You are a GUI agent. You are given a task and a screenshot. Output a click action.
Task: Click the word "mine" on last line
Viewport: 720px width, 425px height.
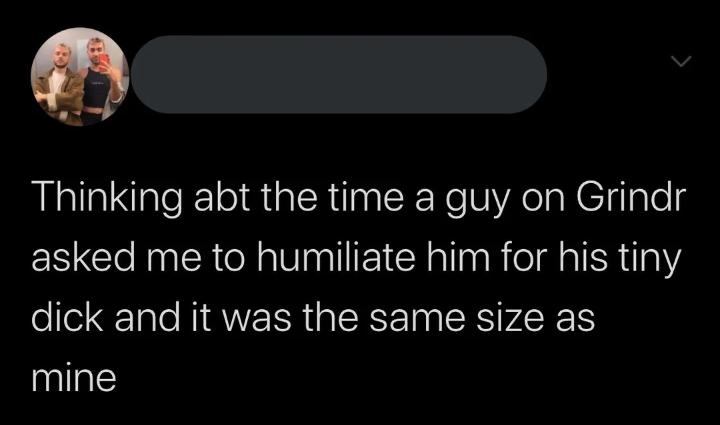[74, 379]
